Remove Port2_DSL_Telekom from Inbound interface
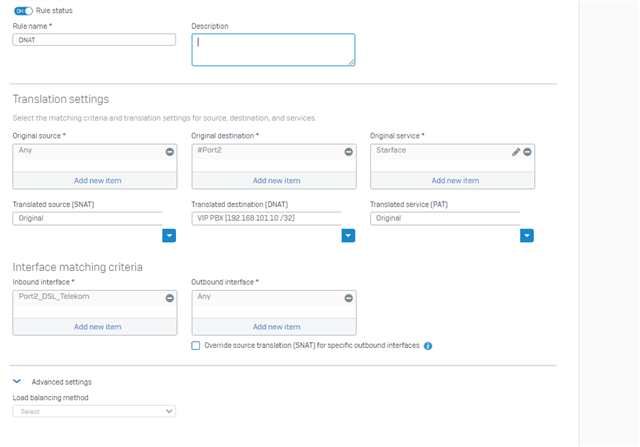 point(170,298)
